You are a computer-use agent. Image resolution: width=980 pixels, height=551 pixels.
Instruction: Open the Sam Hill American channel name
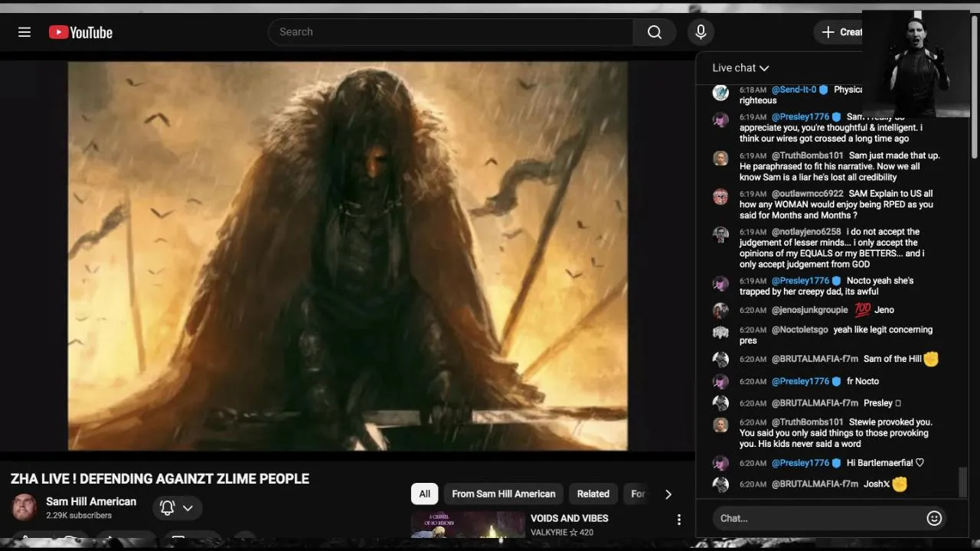pyautogui.click(x=91, y=501)
